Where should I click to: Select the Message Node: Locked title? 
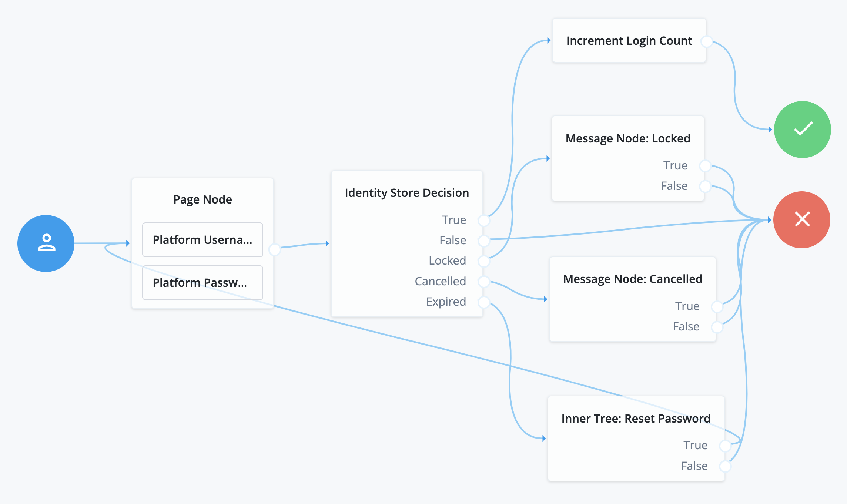(627, 138)
